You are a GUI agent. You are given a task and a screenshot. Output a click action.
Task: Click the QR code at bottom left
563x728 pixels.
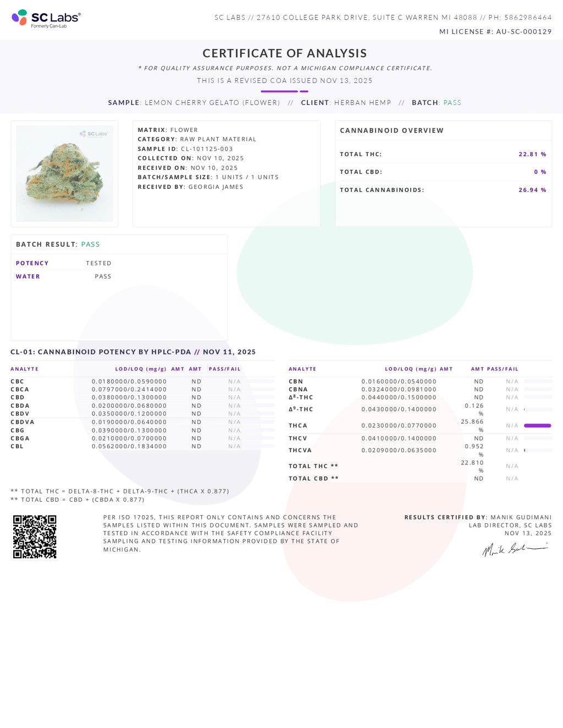click(35, 536)
